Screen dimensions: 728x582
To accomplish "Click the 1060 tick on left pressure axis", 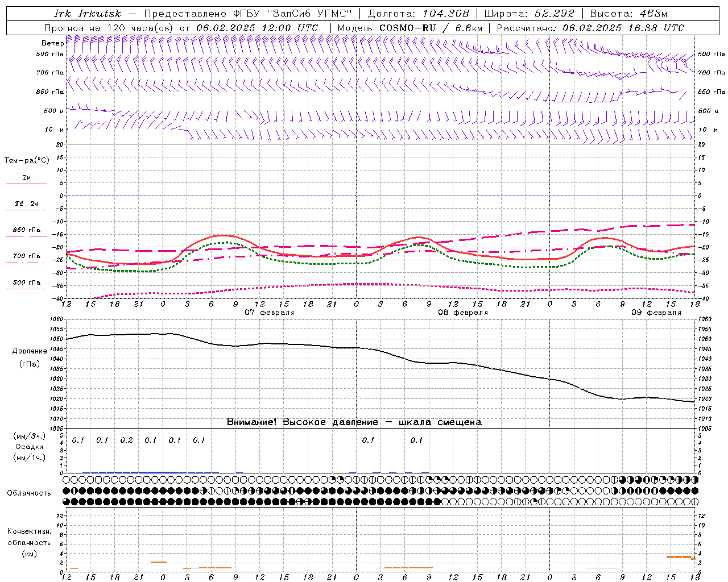I will click(57, 319).
